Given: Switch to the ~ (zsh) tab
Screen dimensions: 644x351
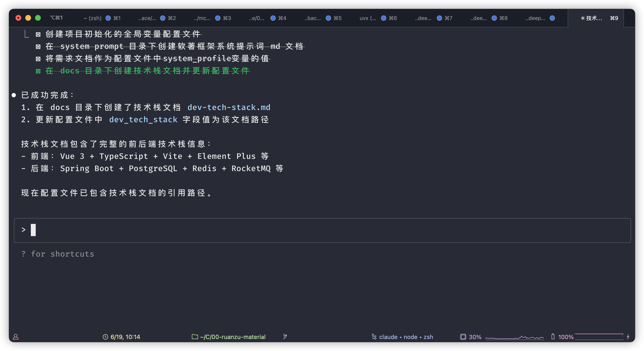Looking at the screenshot, I should click(92, 18).
